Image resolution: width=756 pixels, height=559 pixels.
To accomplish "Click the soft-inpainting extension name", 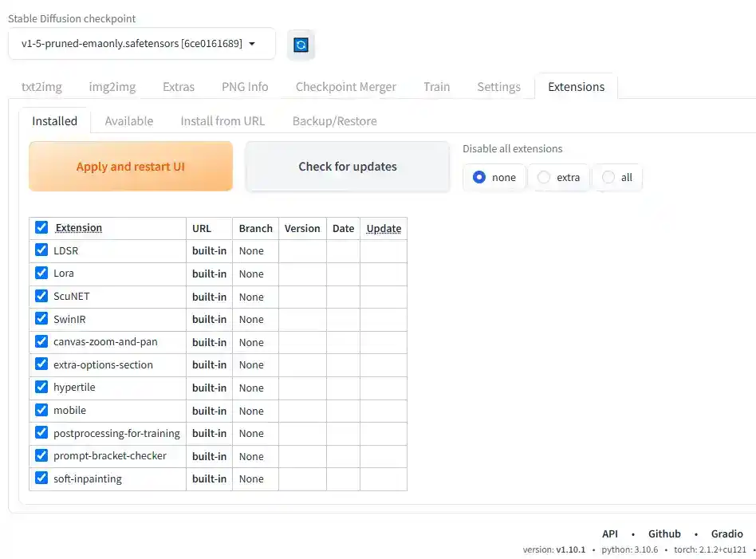I will (88, 479).
